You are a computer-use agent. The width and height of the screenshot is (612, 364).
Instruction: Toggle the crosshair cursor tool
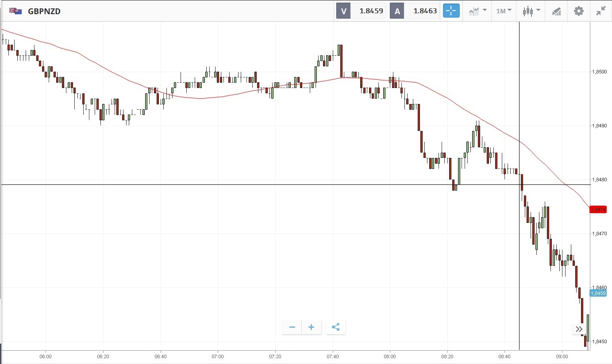pyautogui.click(x=451, y=11)
